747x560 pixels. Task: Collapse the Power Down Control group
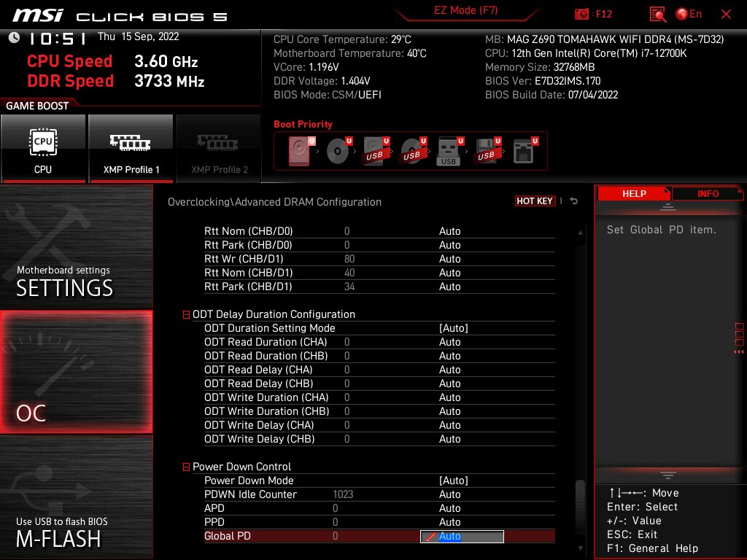186,467
